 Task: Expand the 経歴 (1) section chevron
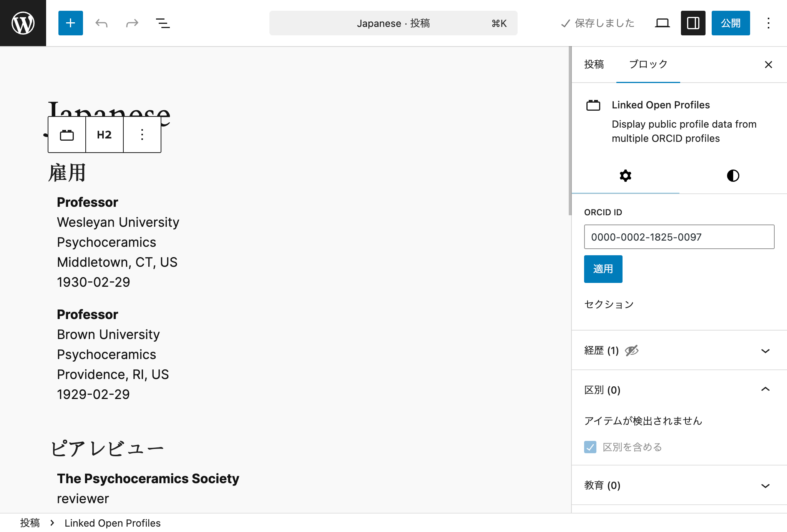click(x=765, y=351)
